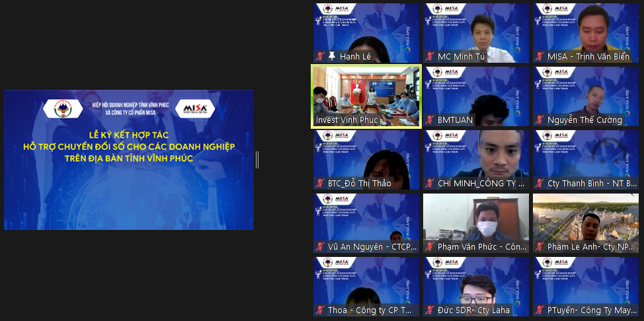Click muted mic icon on BMTUAN tile

(430, 120)
